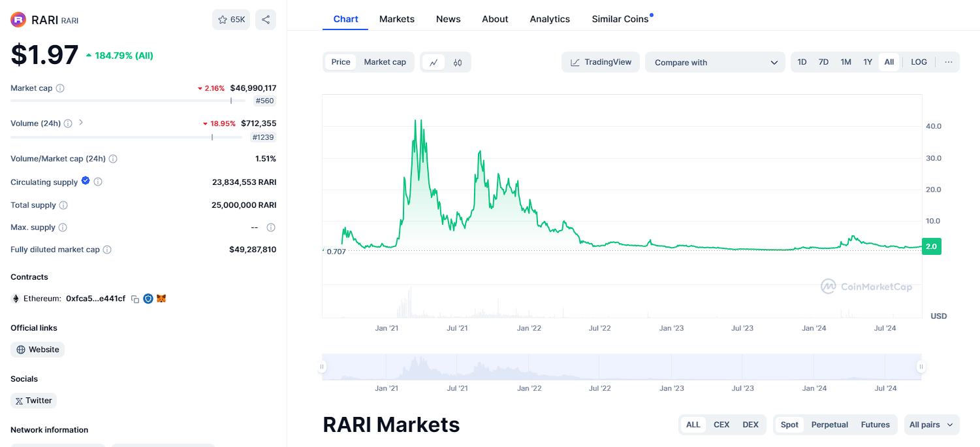The image size is (980, 447).
Task: Switch to line chart view
Action: (434, 63)
